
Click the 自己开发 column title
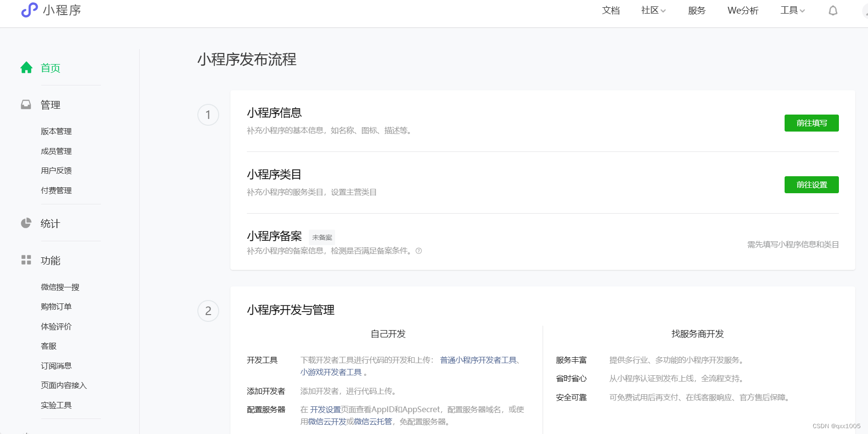coord(388,334)
